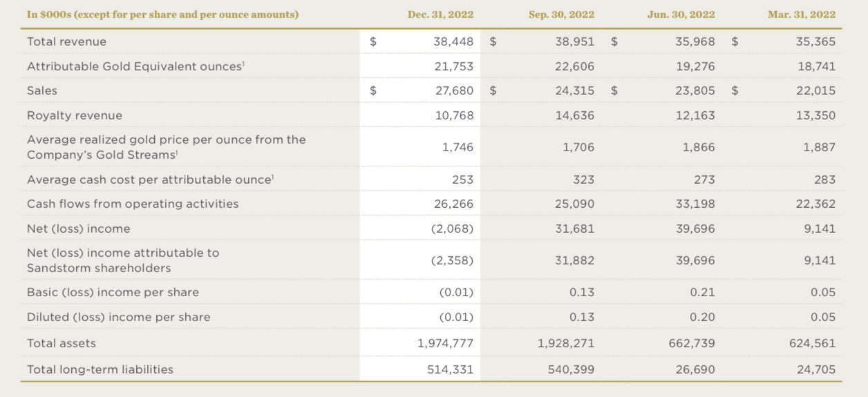This screenshot has width=868, height=397.
Task: Click the Total revenue row label
Action: pyautogui.click(x=66, y=41)
